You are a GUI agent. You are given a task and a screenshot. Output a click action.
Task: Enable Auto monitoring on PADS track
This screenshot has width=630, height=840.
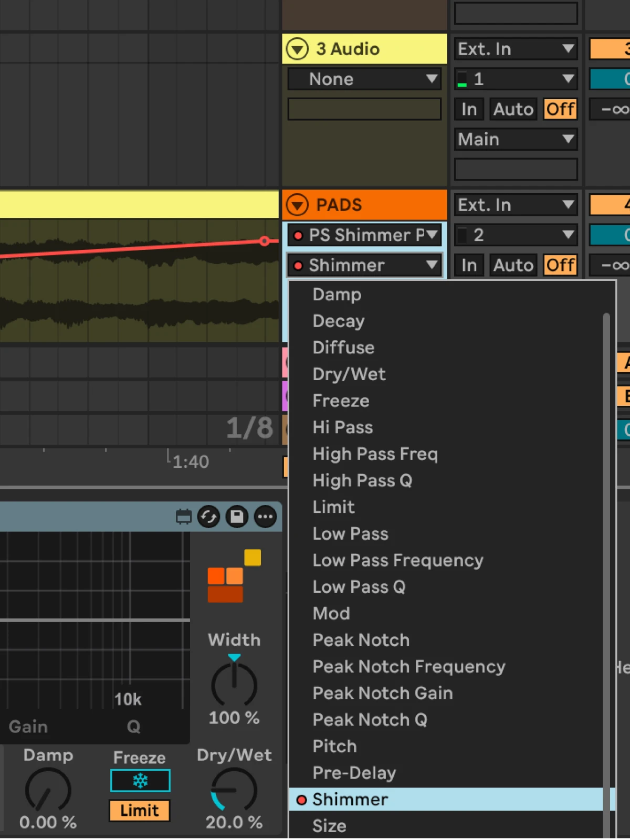point(513,265)
